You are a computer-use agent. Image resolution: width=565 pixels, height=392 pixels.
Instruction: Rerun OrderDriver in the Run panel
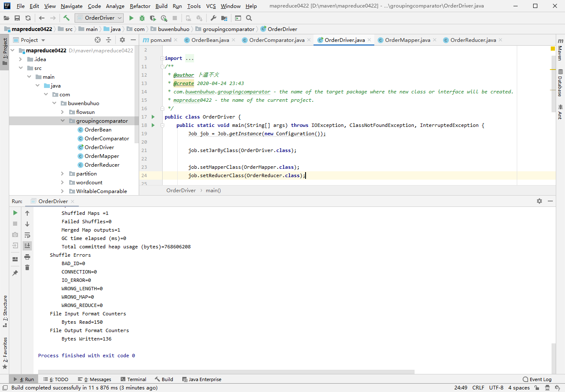coord(15,213)
